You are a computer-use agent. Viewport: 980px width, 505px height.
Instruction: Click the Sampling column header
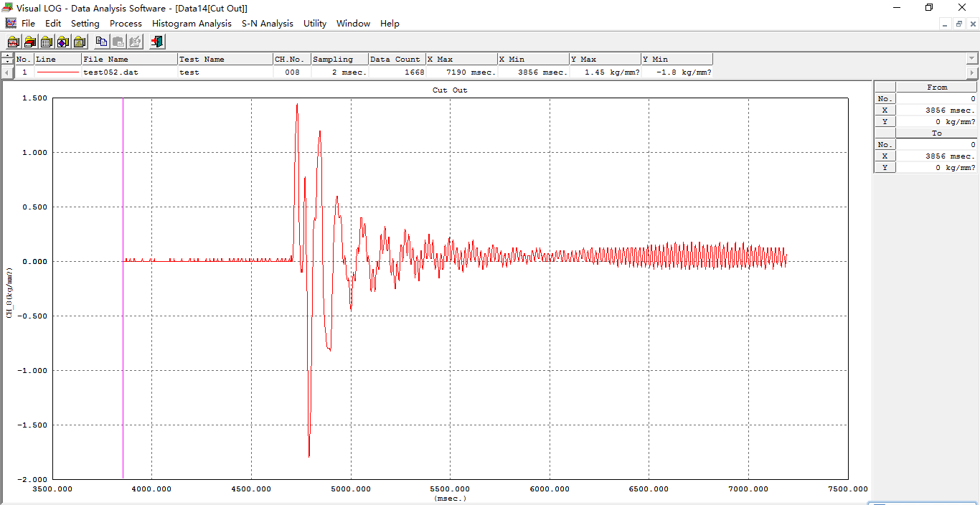tap(339, 60)
